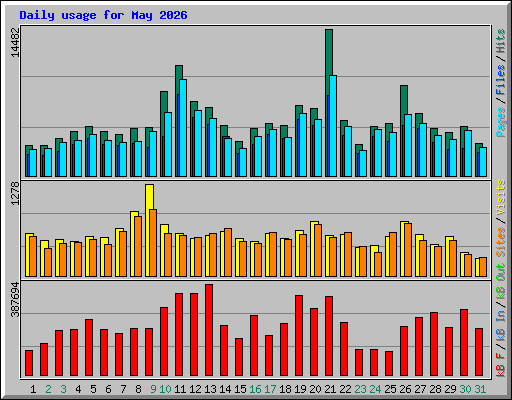The width and height of the screenshot is (512, 400).
Task: Click day label 19 on the x-axis
Action: (x=300, y=389)
